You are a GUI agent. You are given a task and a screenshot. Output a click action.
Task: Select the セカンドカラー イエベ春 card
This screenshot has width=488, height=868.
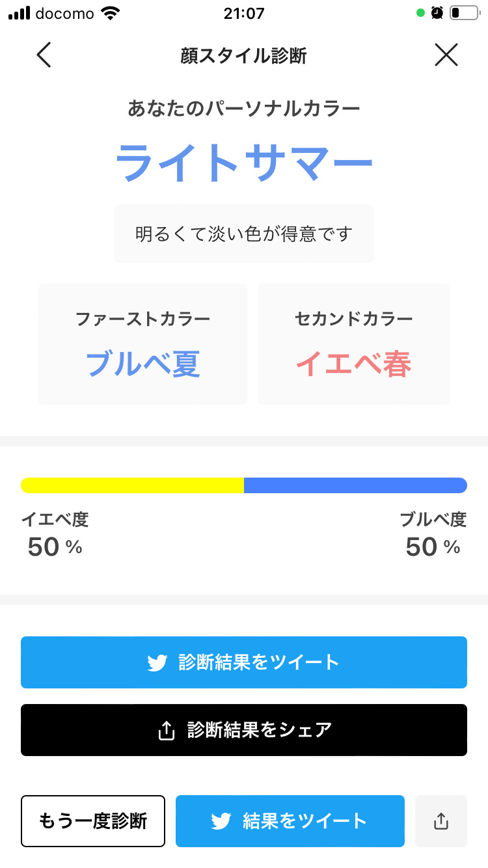click(353, 344)
